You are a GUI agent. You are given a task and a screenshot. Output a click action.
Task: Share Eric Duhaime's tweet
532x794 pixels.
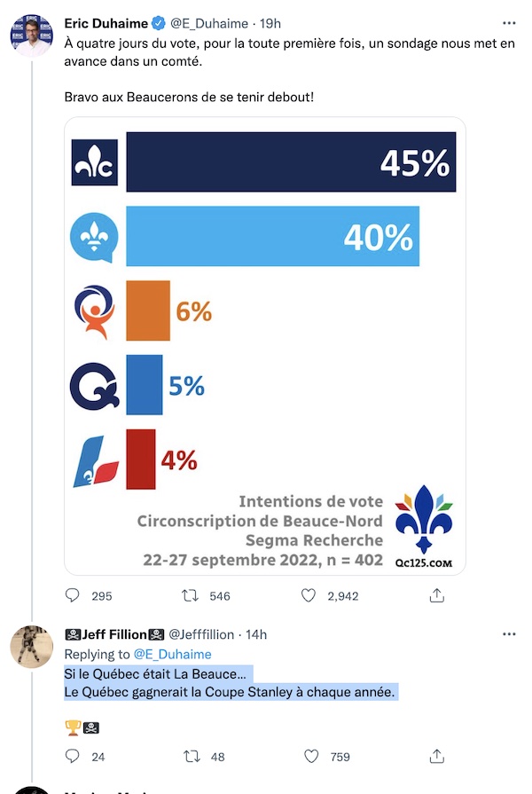[437, 595]
